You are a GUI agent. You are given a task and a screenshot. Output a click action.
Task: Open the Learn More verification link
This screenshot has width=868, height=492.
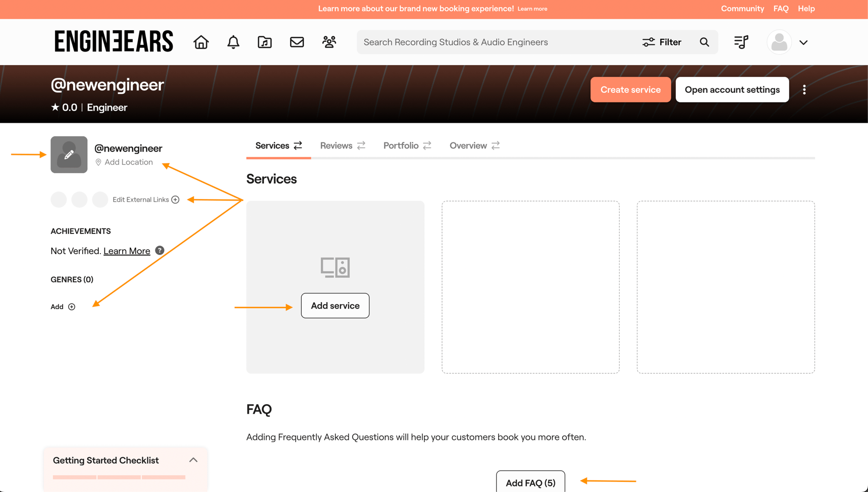pos(127,251)
